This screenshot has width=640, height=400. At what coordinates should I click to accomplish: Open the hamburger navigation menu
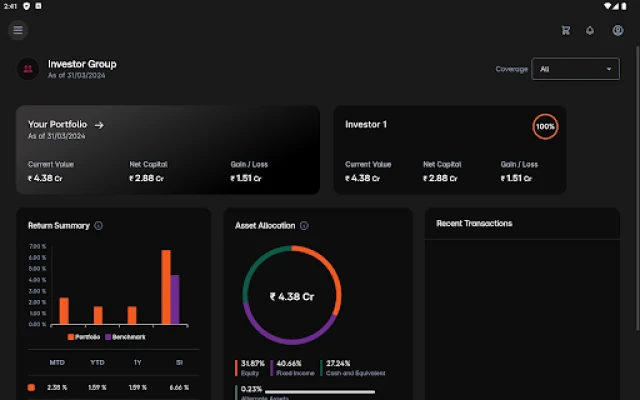[17, 30]
